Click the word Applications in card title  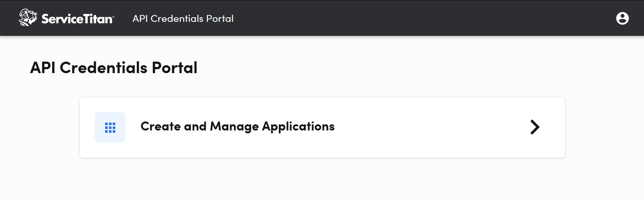point(298,127)
